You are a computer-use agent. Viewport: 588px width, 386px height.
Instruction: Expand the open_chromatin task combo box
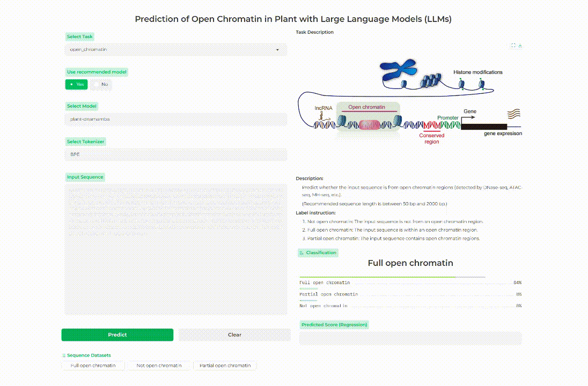click(176, 49)
